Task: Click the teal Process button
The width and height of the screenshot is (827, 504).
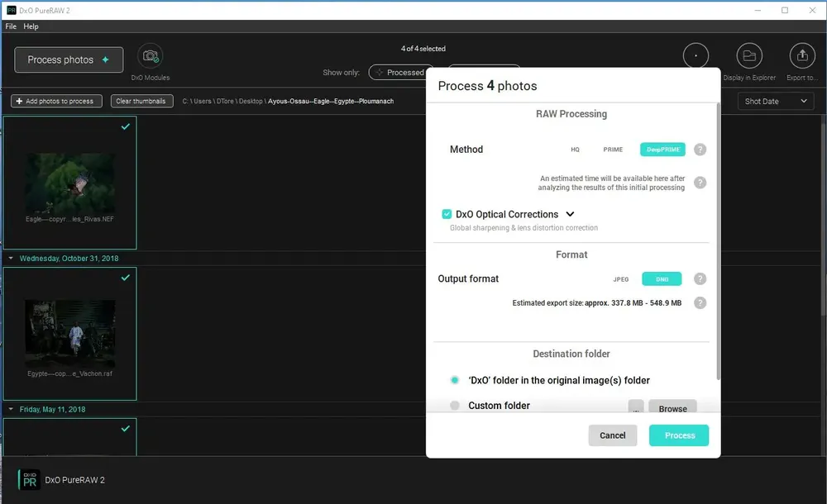Action: pyautogui.click(x=679, y=435)
